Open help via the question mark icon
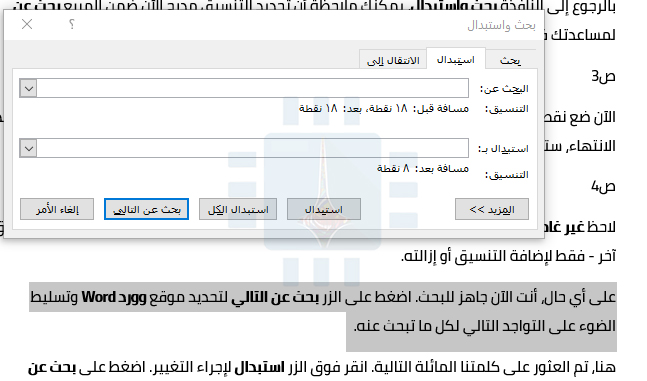Screen dimensions: 647x381 coord(72,24)
